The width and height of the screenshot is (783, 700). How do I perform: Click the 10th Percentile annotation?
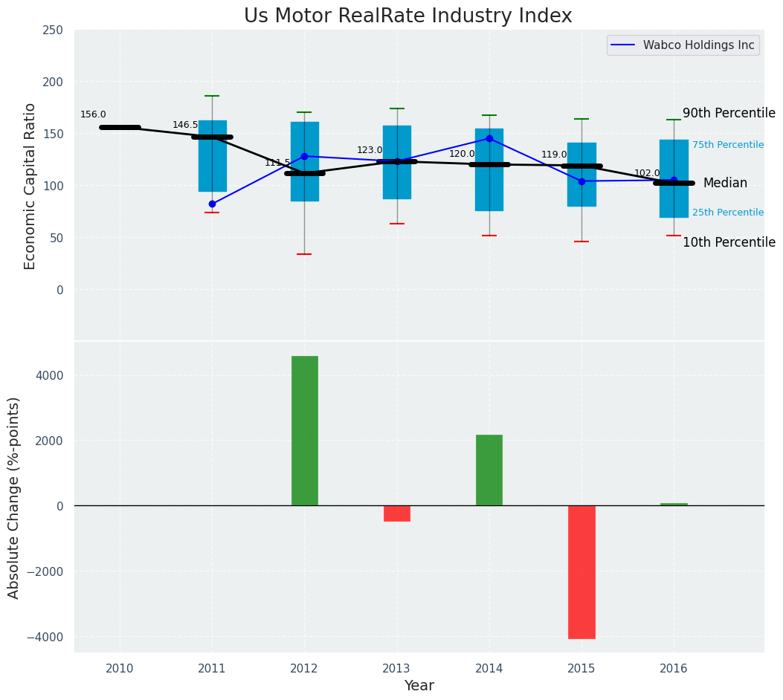coord(728,242)
